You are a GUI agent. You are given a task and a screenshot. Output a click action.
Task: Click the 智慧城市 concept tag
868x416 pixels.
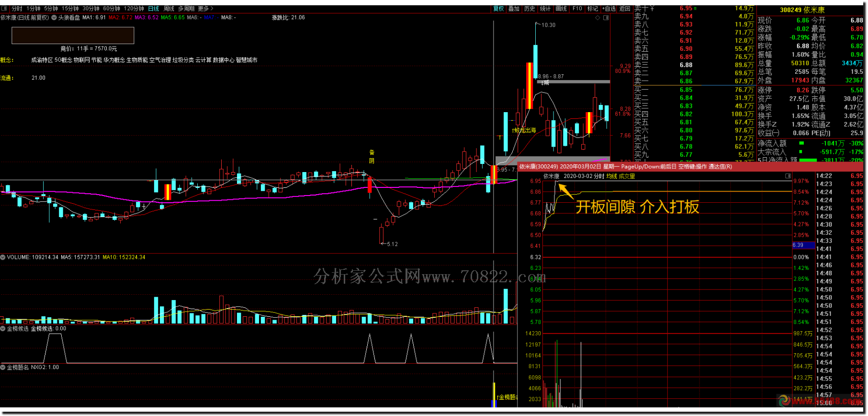click(247, 60)
